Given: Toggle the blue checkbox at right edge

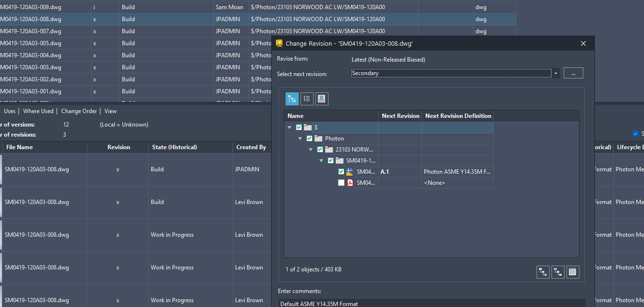Looking at the screenshot, I should pos(636,134).
